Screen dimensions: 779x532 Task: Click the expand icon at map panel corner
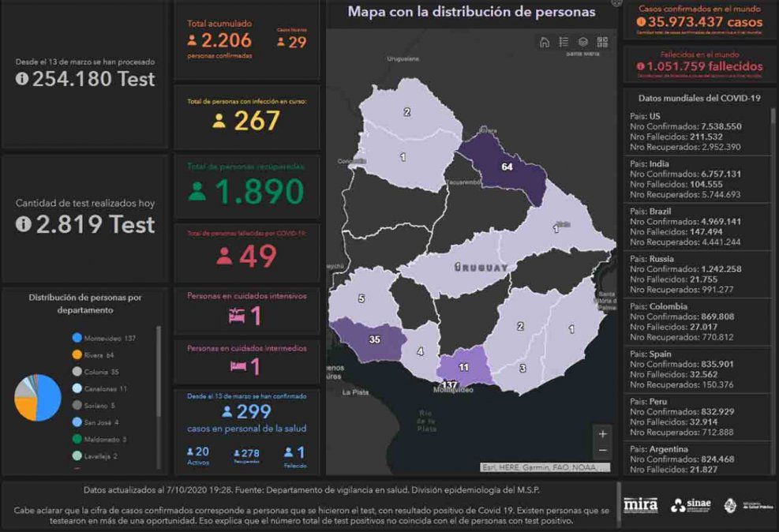616,4
